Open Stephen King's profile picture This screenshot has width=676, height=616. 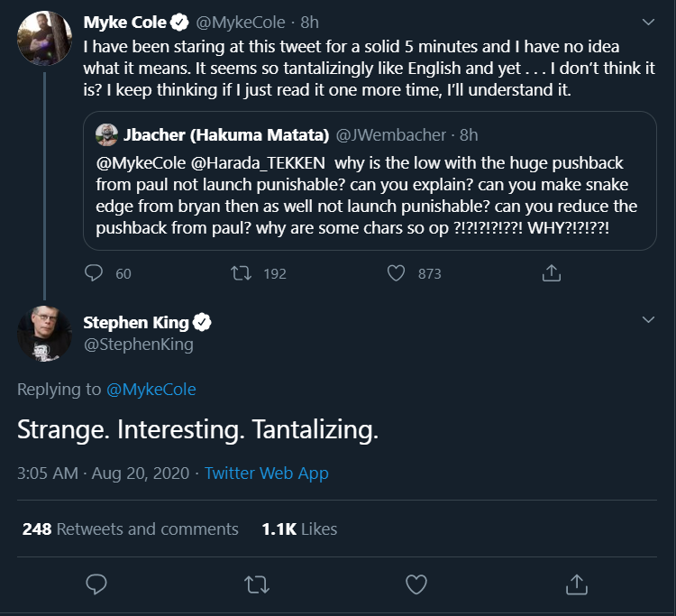click(x=44, y=334)
